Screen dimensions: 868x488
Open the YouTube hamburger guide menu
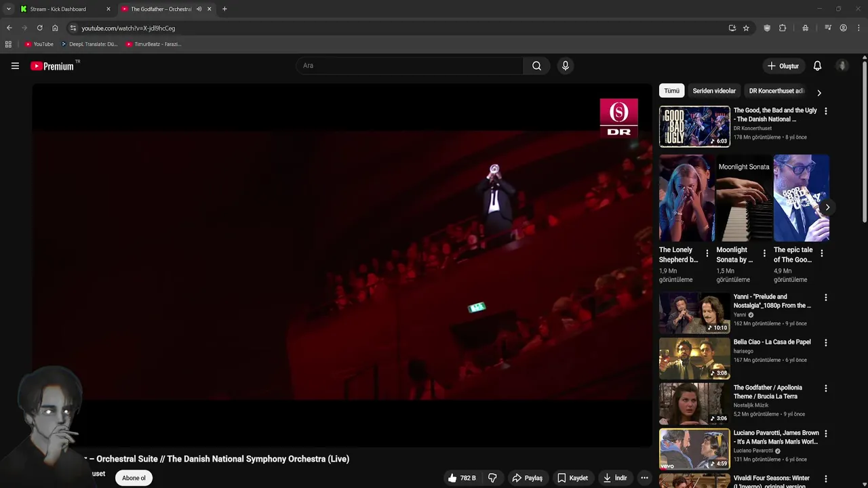pyautogui.click(x=15, y=66)
